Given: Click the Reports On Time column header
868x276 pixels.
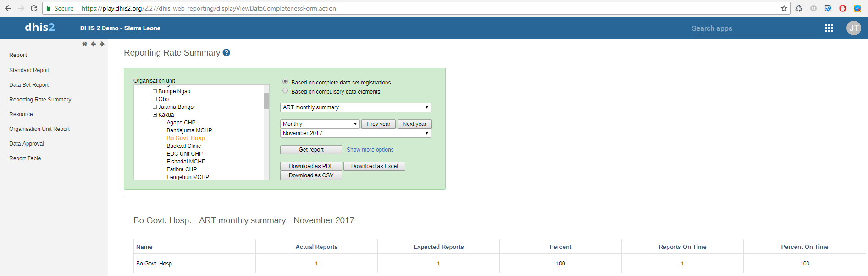Looking at the screenshot, I should [x=682, y=247].
